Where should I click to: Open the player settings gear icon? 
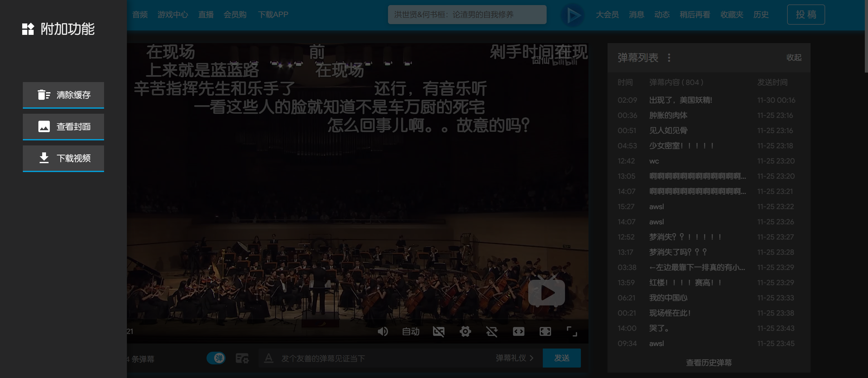point(465,331)
